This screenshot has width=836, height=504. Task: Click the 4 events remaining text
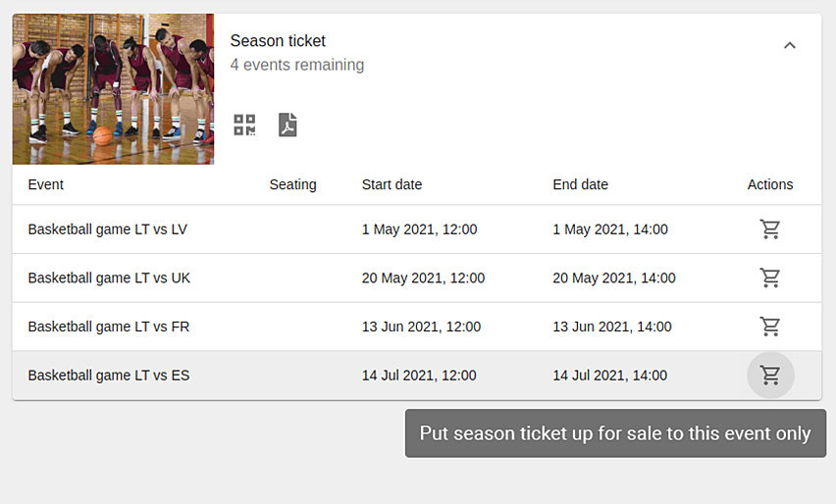tap(297, 66)
